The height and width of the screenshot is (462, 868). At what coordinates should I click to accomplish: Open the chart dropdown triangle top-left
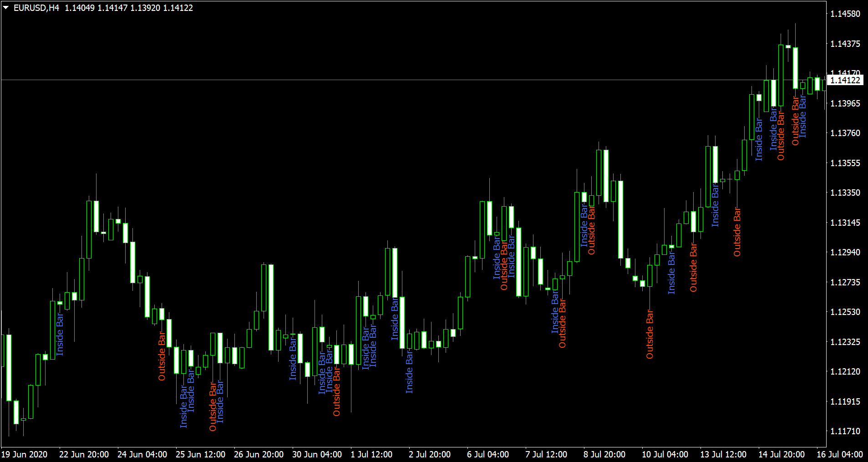(x=6, y=7)
